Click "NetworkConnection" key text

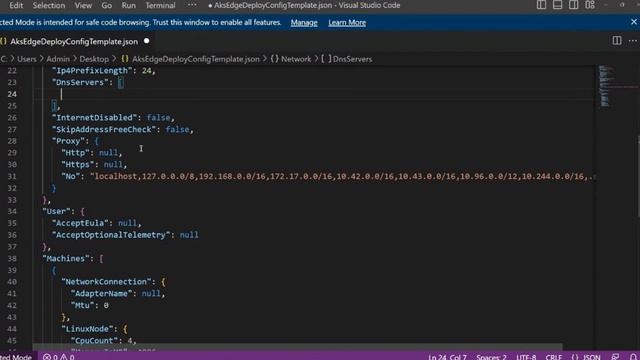106,282
